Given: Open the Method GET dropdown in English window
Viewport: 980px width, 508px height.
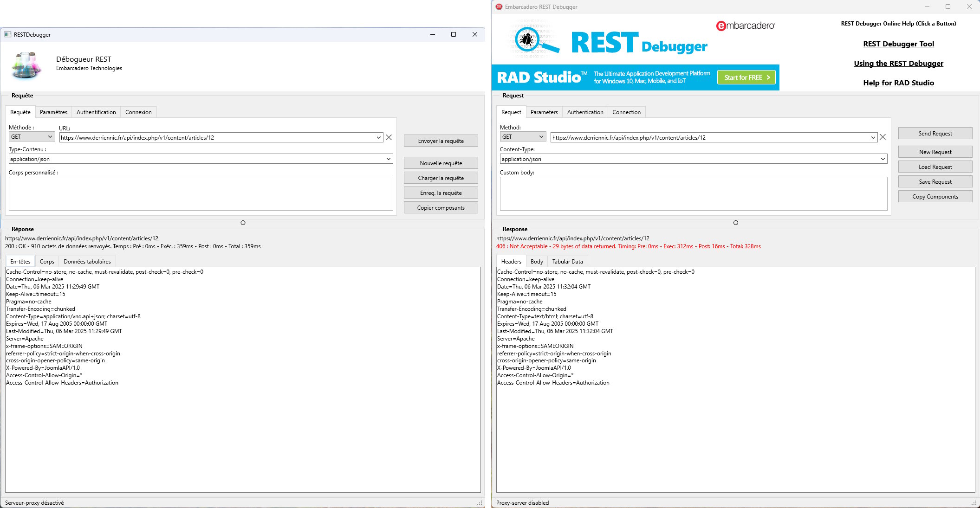Looking at the screenshot, I should (x=523, y=137).
